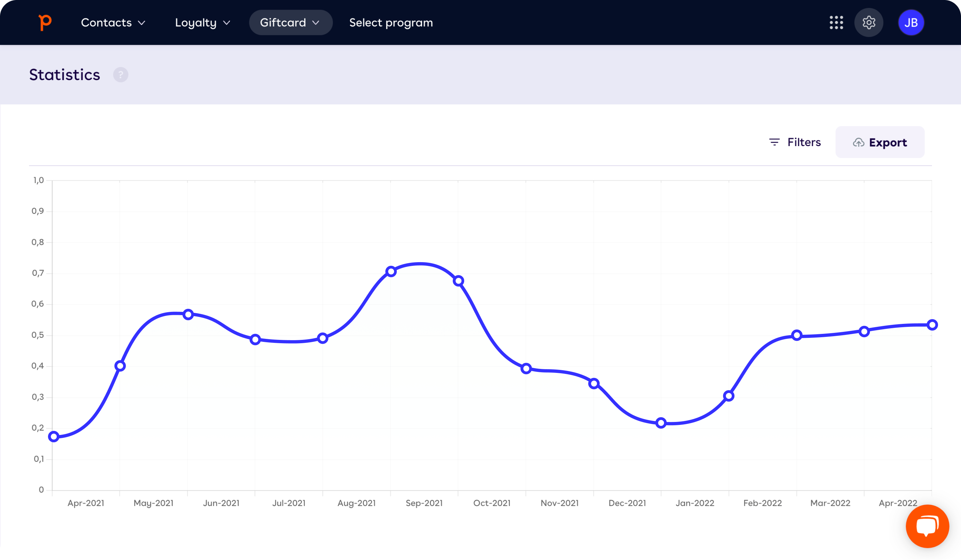Open the Filters option
This screenshot has width=961, height=560.
(x=804, y=142)
